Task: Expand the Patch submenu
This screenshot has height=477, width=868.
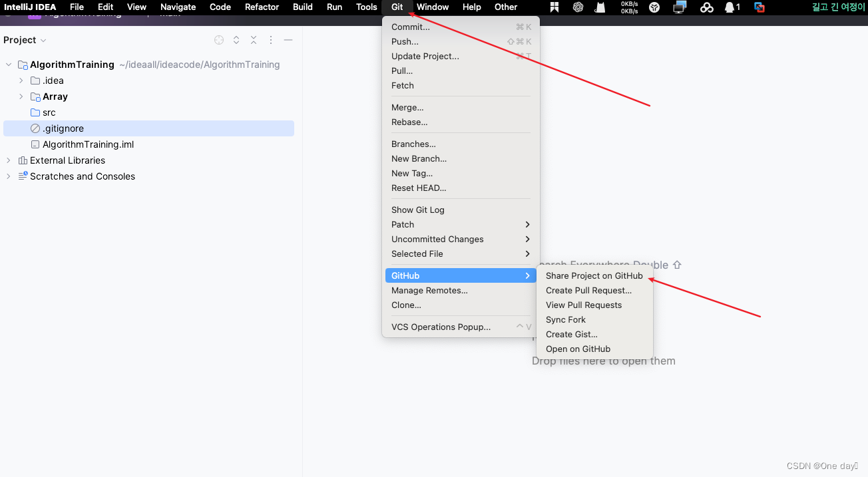Action: coord(461,225)
